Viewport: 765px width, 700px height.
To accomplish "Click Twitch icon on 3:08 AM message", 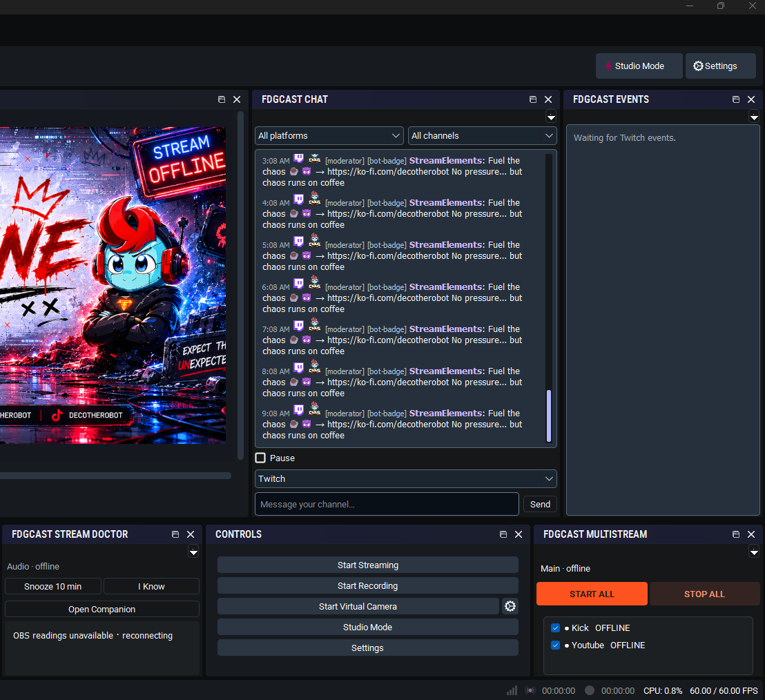I will pos(298,158).
